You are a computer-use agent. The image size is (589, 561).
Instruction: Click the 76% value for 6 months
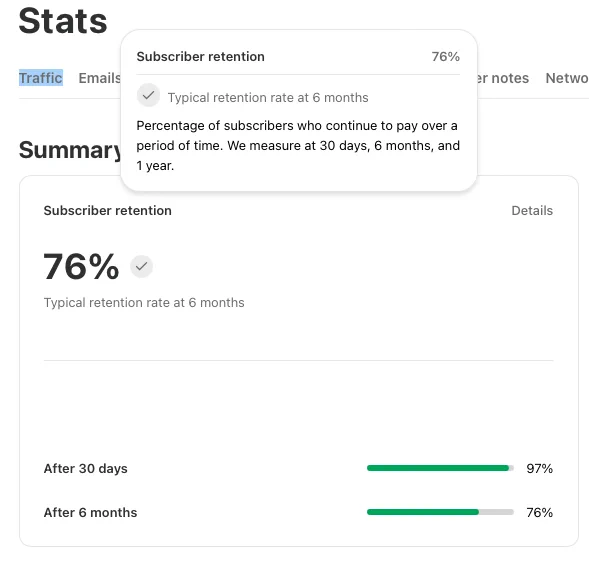pos(539,513)
